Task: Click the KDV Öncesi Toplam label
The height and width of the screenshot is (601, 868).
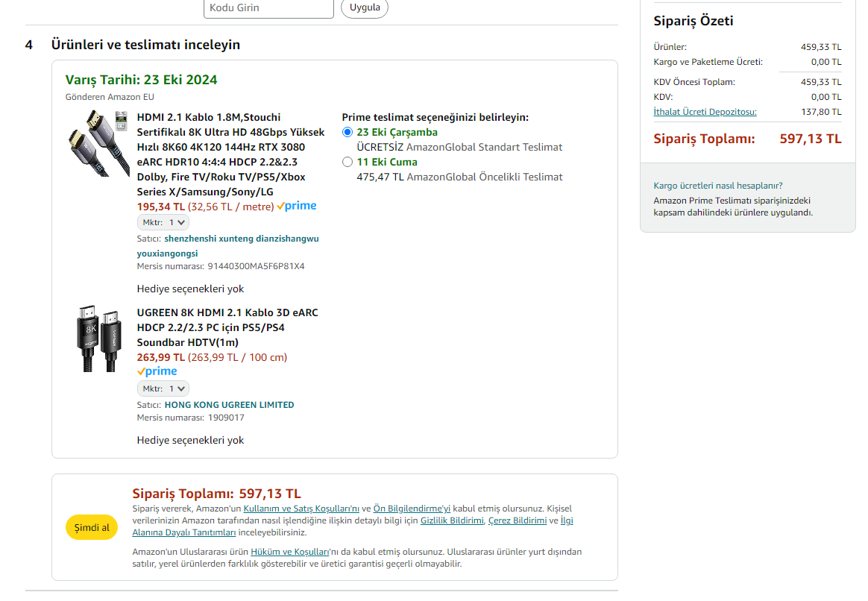Action: (x=694, y=83)
